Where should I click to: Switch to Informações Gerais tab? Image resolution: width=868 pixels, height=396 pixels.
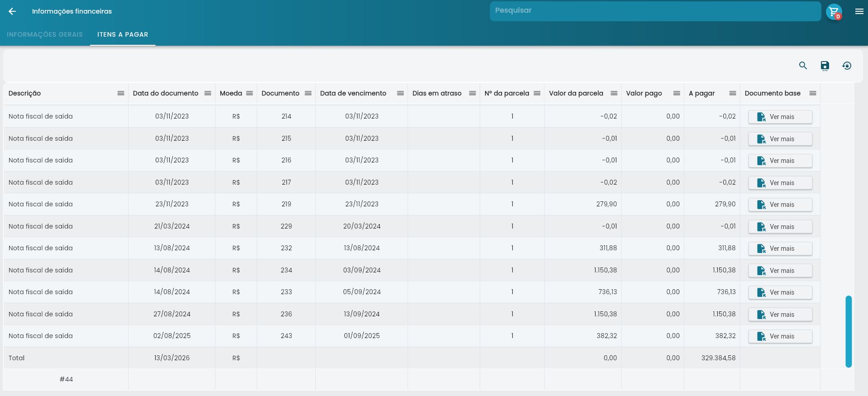click(45, 34)
